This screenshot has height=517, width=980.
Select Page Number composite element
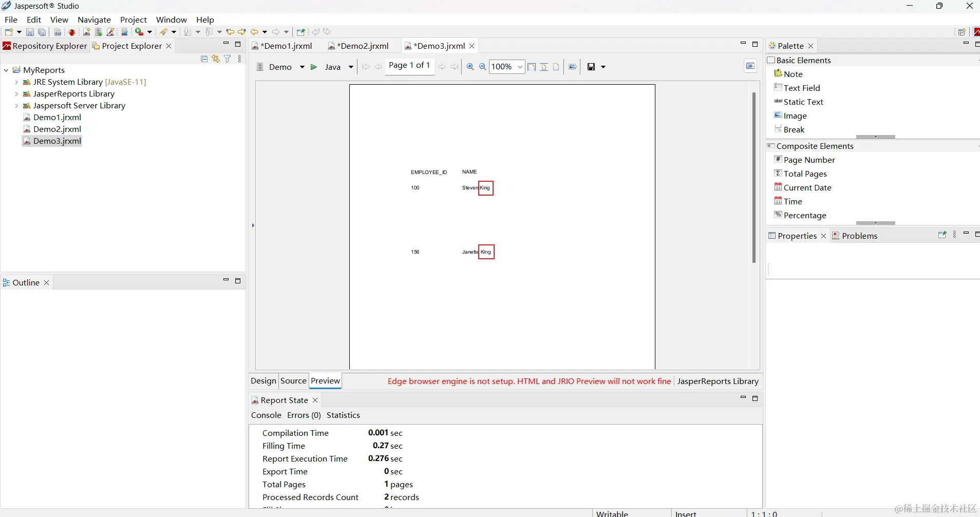coord(805,160)
